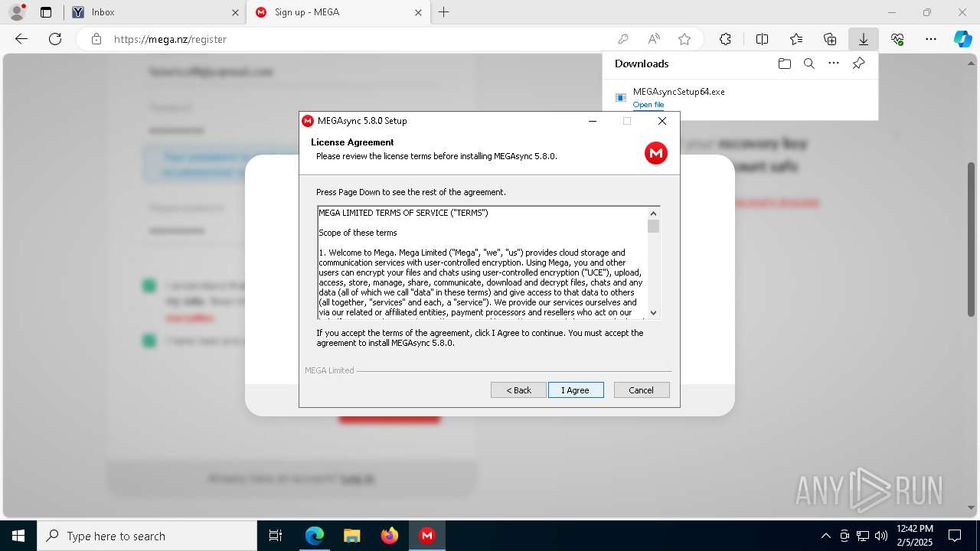
Task: Open file link for MEGAsyncSetup64.exe
Action: point(648,105)
